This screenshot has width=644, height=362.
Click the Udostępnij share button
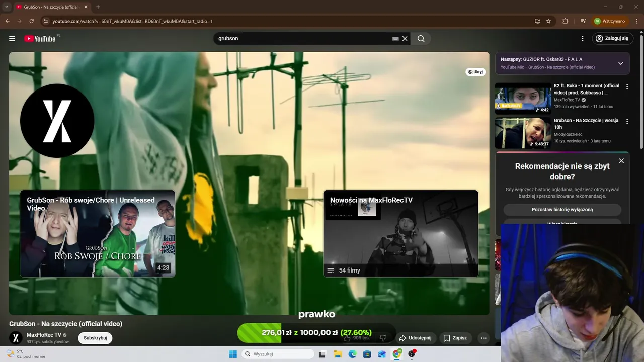(415, 338)
